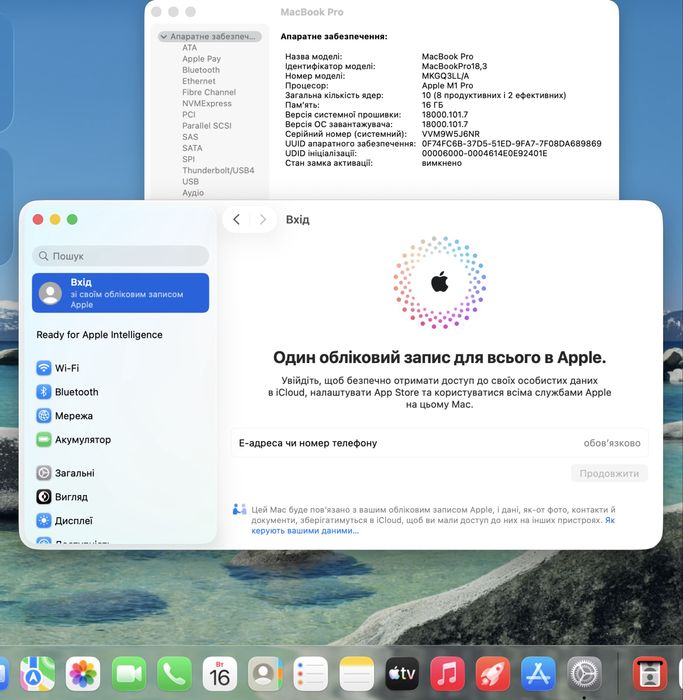Launch Photos from the Dock

pos(83,673)
